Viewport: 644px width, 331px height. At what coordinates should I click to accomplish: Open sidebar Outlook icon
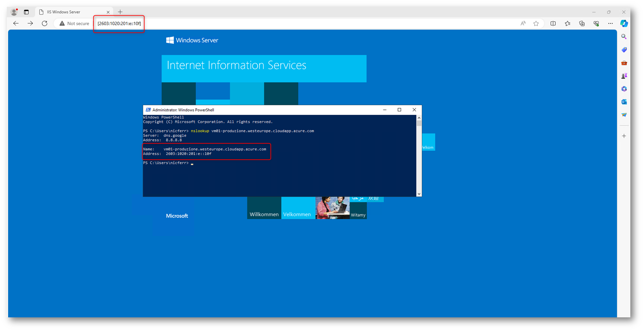(624, 102)
